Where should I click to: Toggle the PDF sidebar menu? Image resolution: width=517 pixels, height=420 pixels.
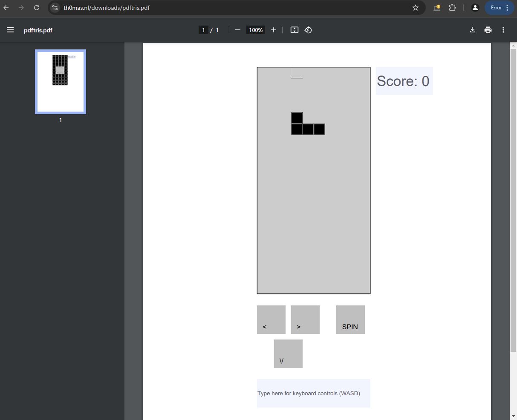point(10,30)
